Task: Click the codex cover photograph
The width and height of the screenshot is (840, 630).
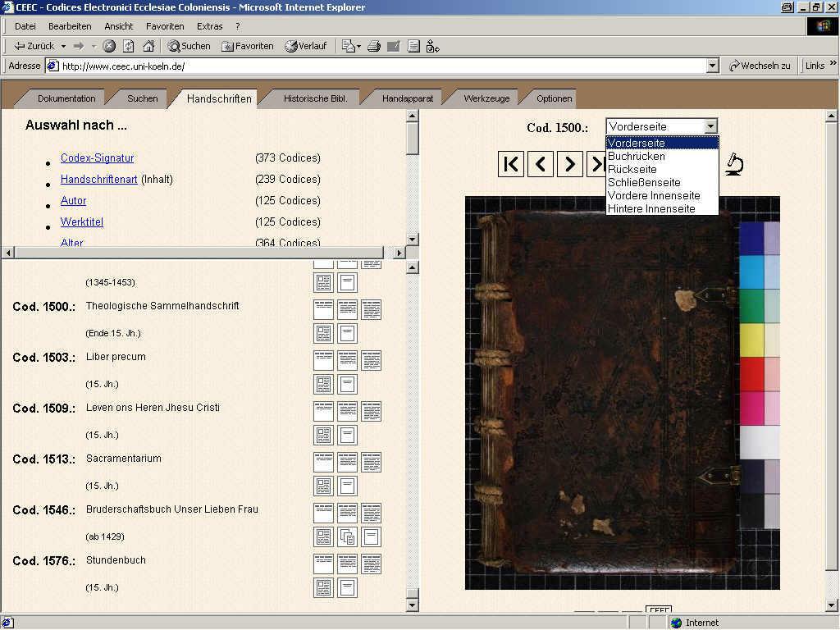Action: [x=622, y=393]
